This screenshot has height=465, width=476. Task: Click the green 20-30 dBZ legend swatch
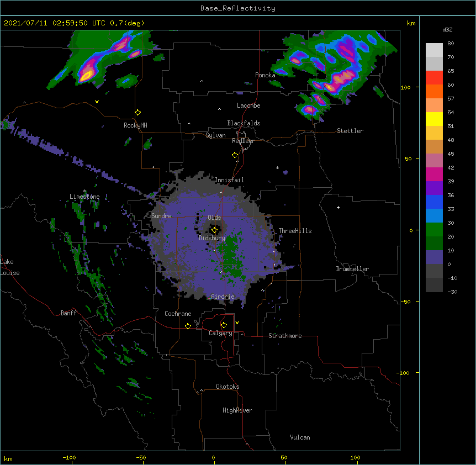click(x=434, y=230)
